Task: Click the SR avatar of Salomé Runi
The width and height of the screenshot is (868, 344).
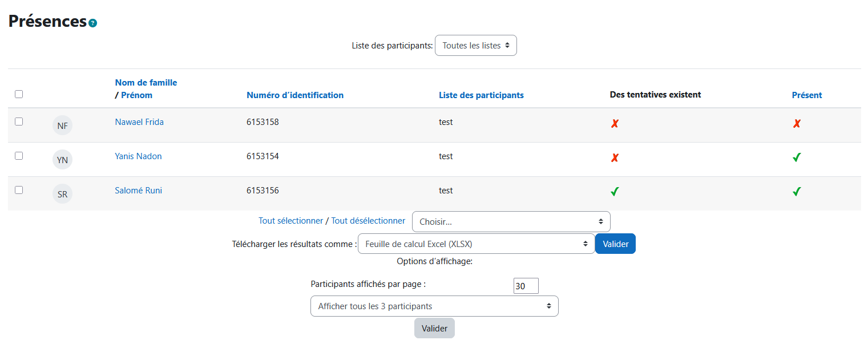Action: pos(62,194)
